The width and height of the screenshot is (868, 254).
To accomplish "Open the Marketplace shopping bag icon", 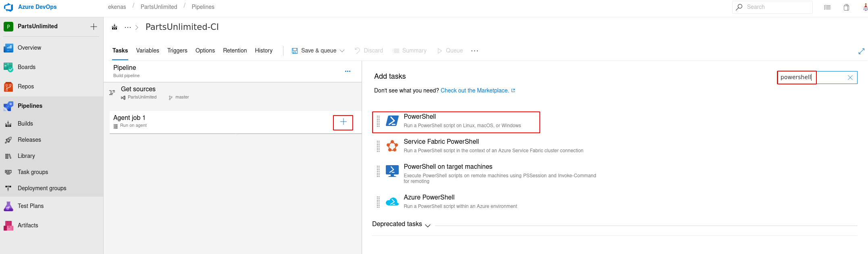I will point(846,7).
